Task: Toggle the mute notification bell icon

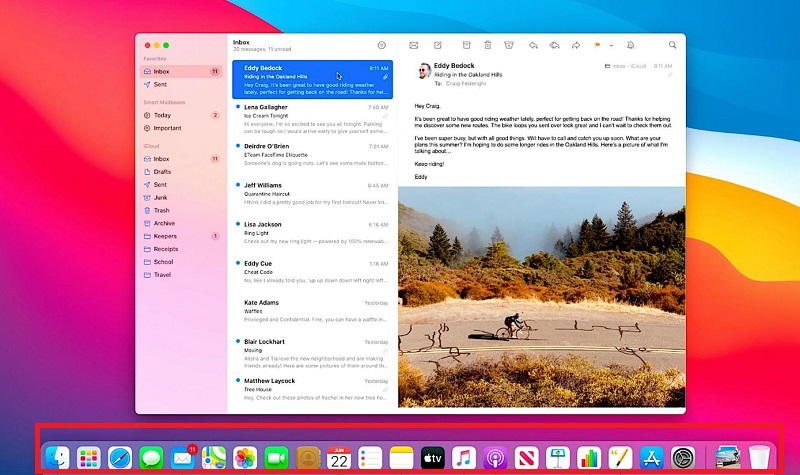Action: (x=630, y=45)
